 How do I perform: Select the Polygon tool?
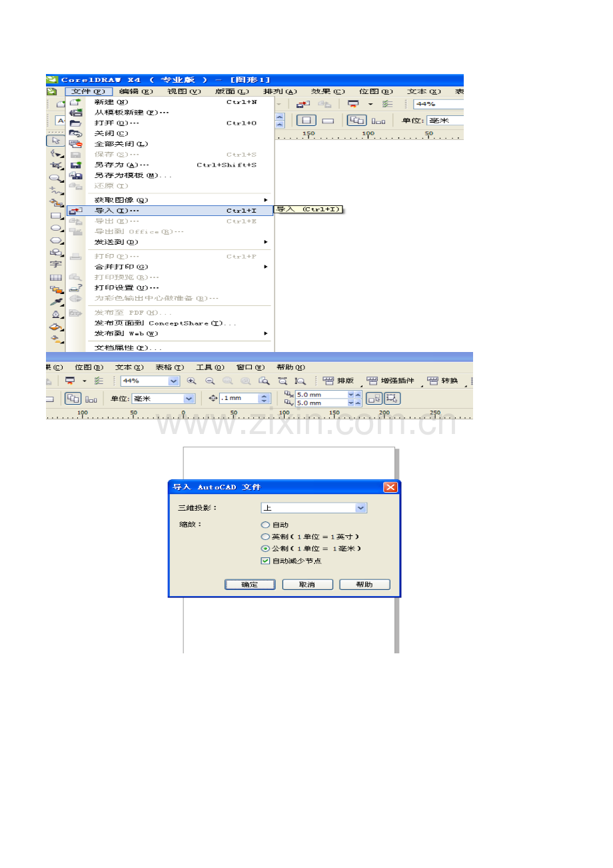point(57,241)
